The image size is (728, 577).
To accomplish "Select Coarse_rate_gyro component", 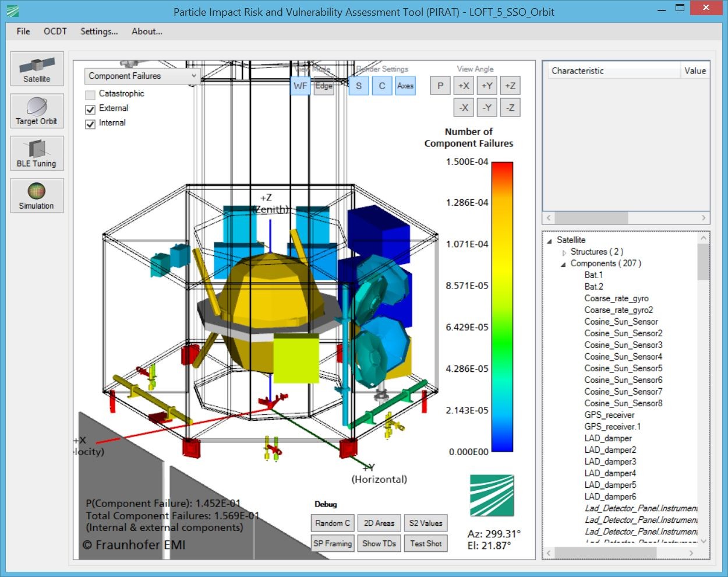I will [x=616, y=298].
